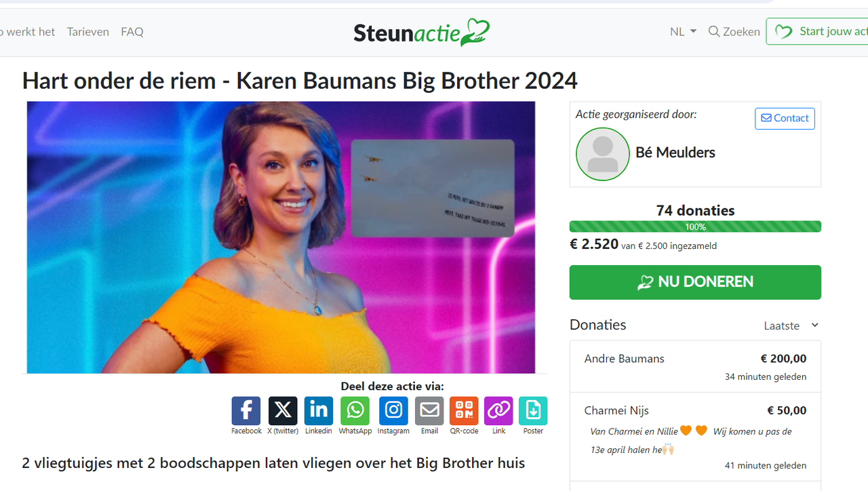Share via the Instagram icon

(393, 410)
